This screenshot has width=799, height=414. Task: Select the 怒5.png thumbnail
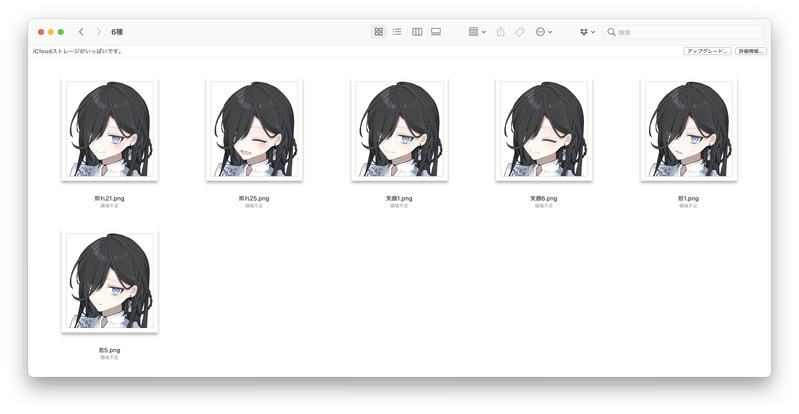click(x=110, y=281)
